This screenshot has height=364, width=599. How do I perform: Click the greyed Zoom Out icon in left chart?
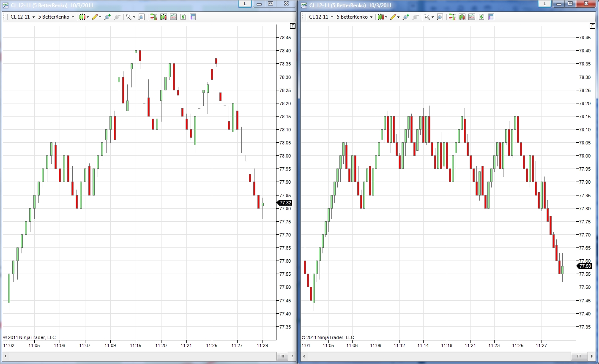coord(117,17)
